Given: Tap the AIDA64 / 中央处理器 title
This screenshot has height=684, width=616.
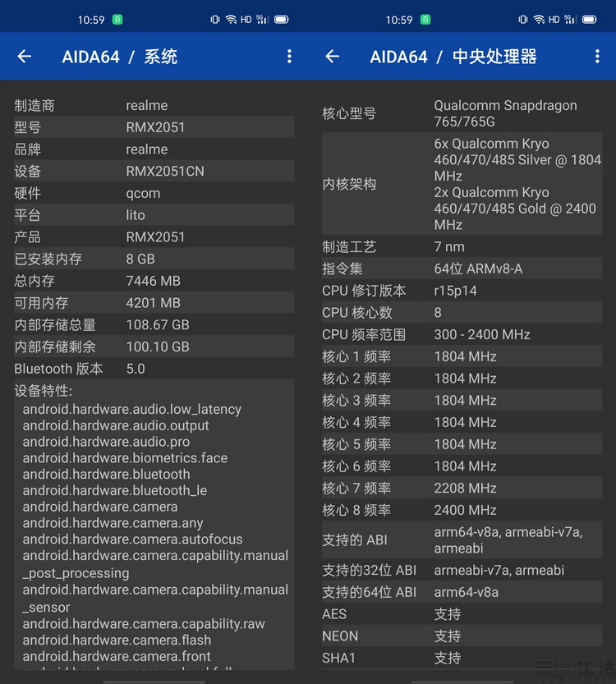Looking at the screenshot, I should [x=453, y=57].
